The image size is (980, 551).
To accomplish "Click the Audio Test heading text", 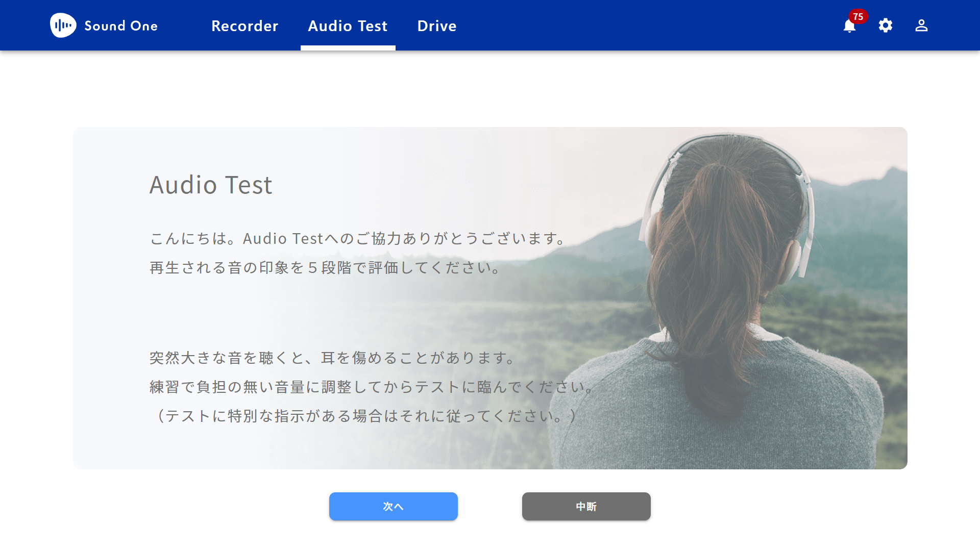I will click(x=211, y=185).
